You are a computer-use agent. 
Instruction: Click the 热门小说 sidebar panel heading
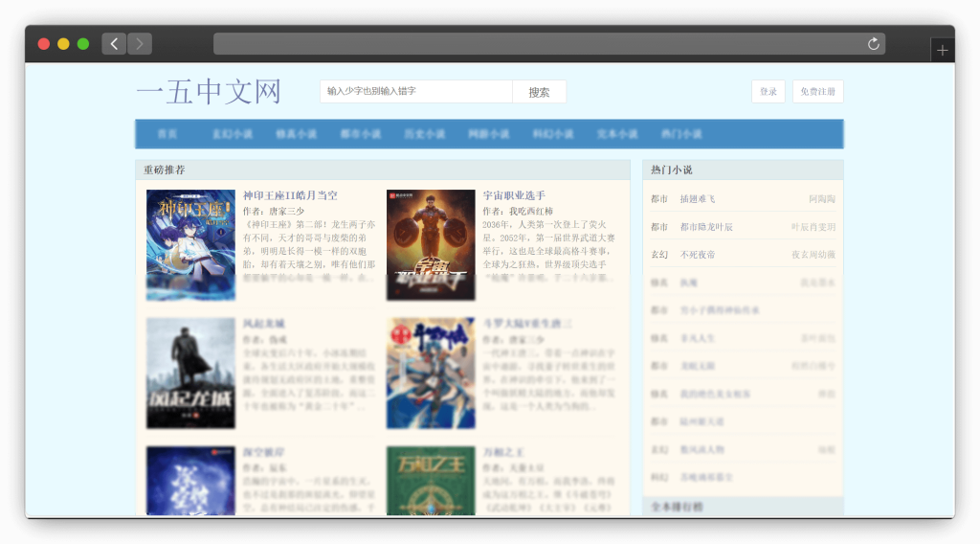tap(671, 170)
